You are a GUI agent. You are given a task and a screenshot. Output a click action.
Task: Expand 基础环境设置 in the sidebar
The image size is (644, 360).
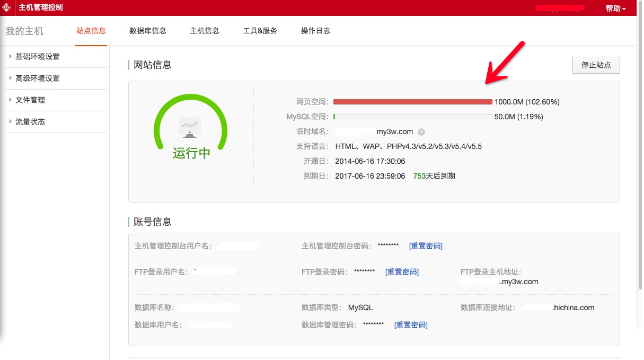pos(37,57)
